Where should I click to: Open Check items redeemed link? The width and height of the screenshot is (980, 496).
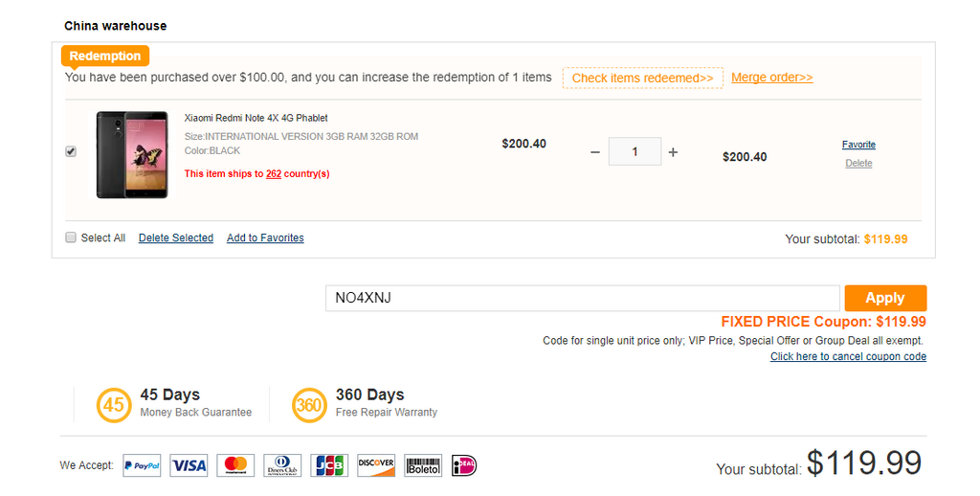(x=642, y=78)
